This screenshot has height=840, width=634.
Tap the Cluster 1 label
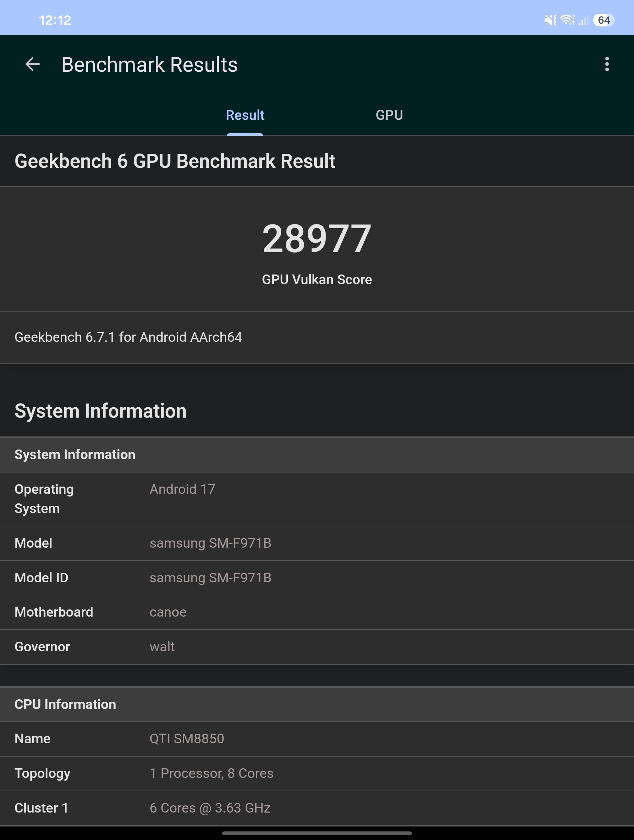pos(41,808)
